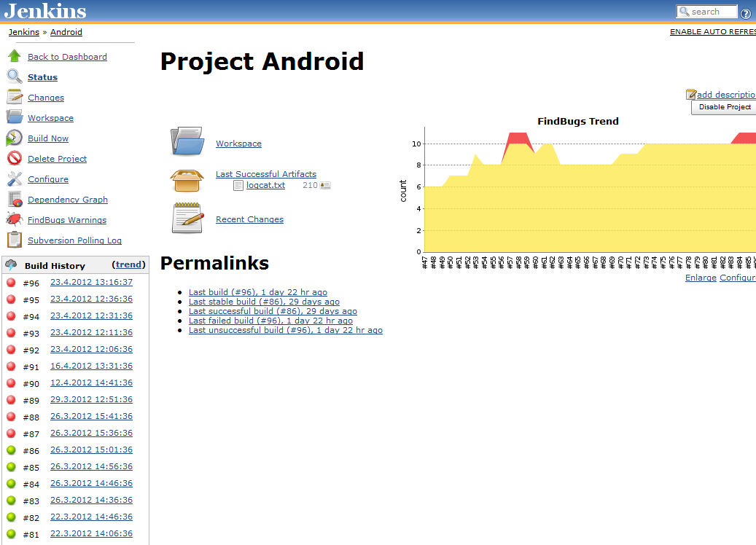The width and height of the screenshot is (756, 545).
Task: Open Last stable build (#86) permalink
Action: [264, 302]
